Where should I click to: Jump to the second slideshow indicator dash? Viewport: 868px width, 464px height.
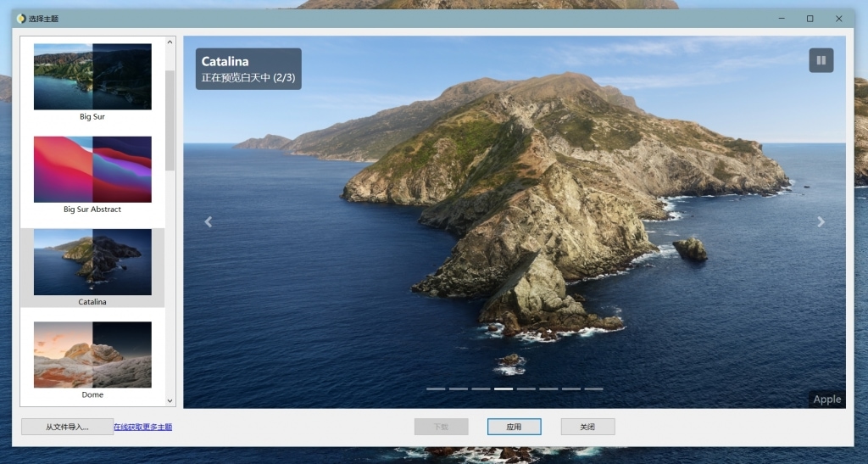pos(459,389)
